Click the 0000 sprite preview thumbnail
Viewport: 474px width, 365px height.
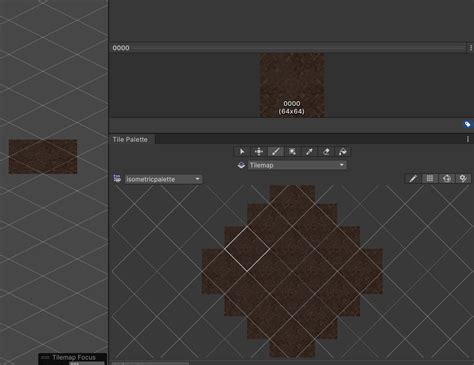point(292,85)
